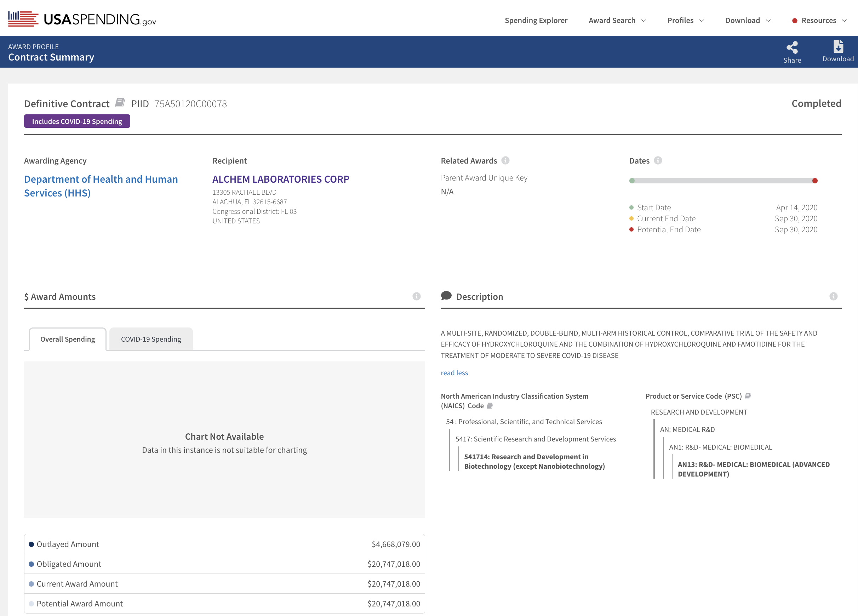Image resolution: width=858 pixels, height=616 pixels.
Task: Switch to the COVID-19 Spending tab
Action: [151, 339]
